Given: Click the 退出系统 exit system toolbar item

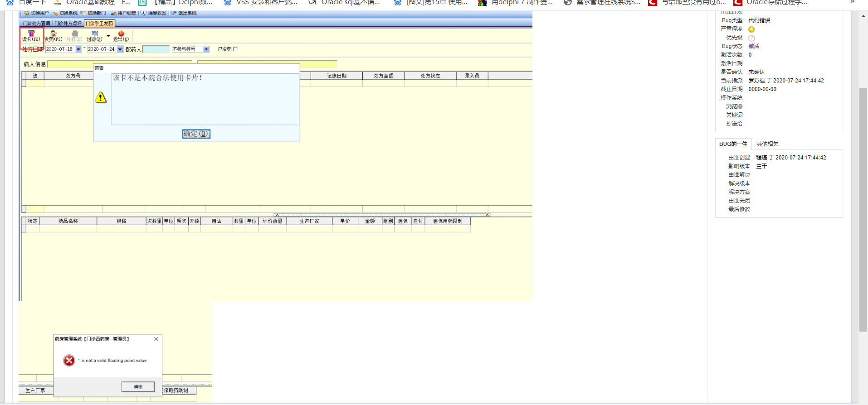Looking at the screenshot, I should pyautogui.click(x=184, y=13).
